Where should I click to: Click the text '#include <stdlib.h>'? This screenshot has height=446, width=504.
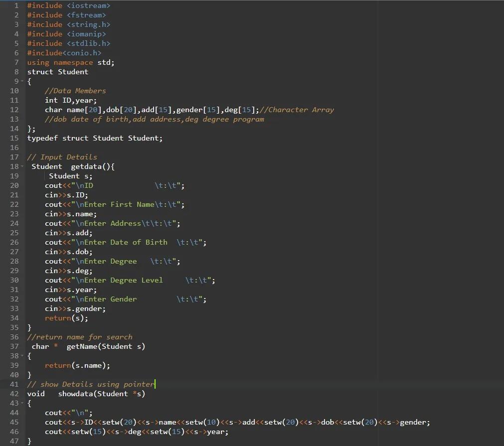coord(69,43)
